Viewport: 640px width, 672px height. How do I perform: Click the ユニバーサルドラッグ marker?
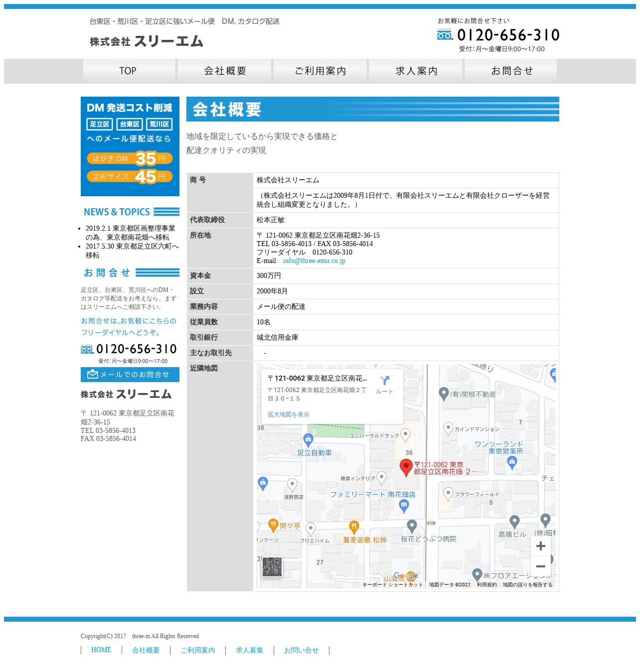click(406, 435)
